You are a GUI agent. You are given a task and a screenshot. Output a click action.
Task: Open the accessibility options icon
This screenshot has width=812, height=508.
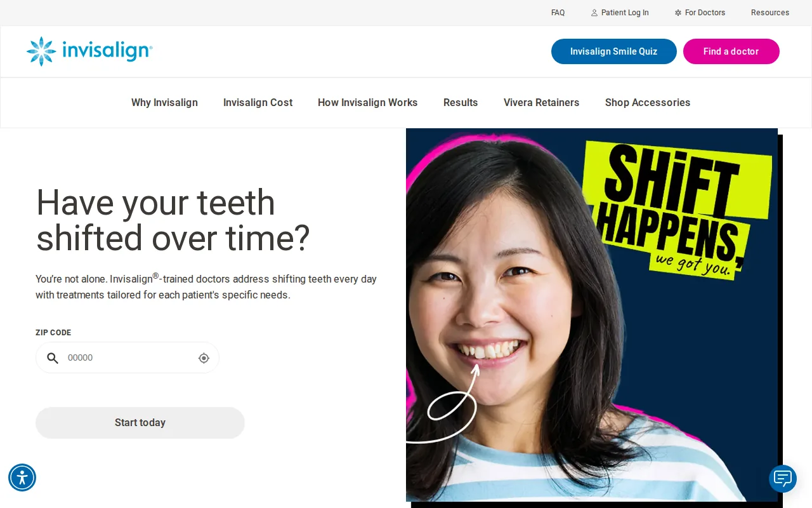(22, 478)
